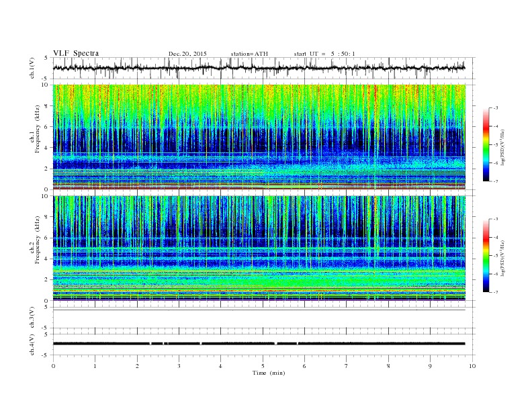Click the time axis tick label '0'
Viewport: 532px width, 411px height.
coord(53,366)
